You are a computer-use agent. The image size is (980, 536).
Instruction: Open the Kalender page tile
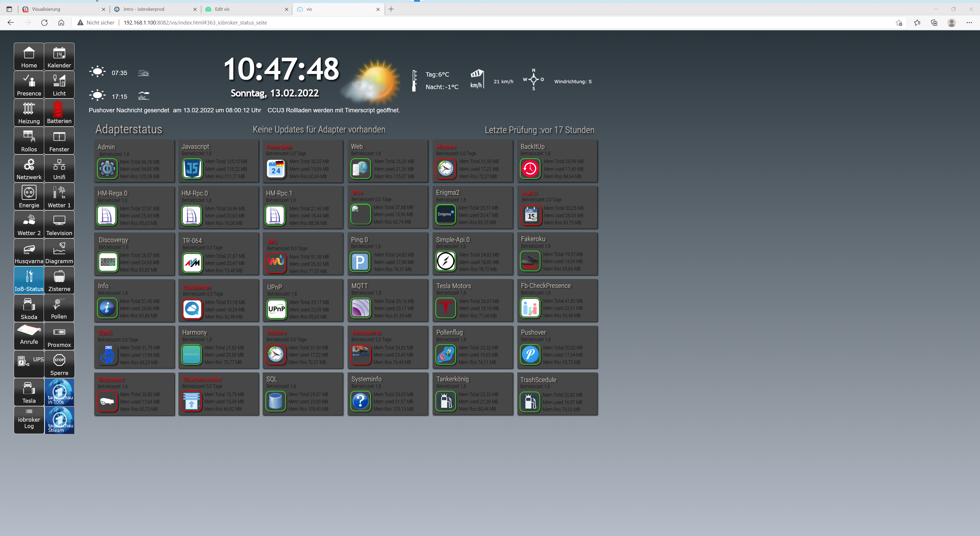pyautogui.click(x=59, y=57)
